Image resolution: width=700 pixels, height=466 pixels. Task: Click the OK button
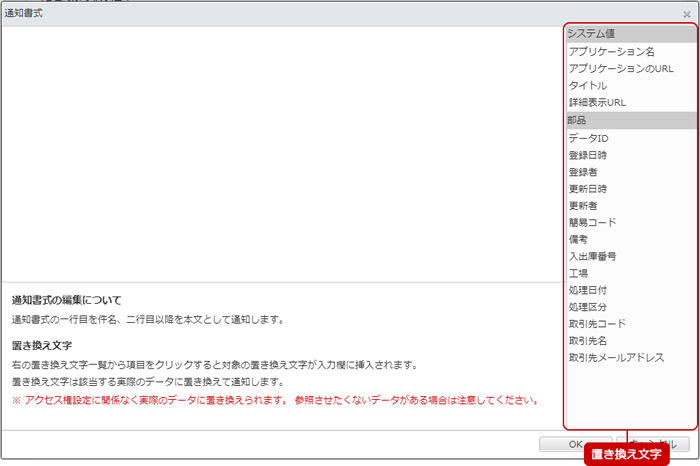(x=575, y=444)
